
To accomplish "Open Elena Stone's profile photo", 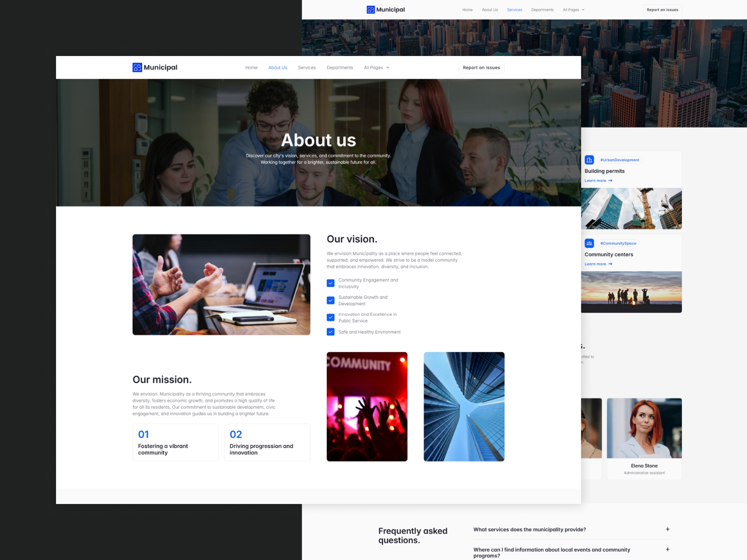I will tap(644, 428).
